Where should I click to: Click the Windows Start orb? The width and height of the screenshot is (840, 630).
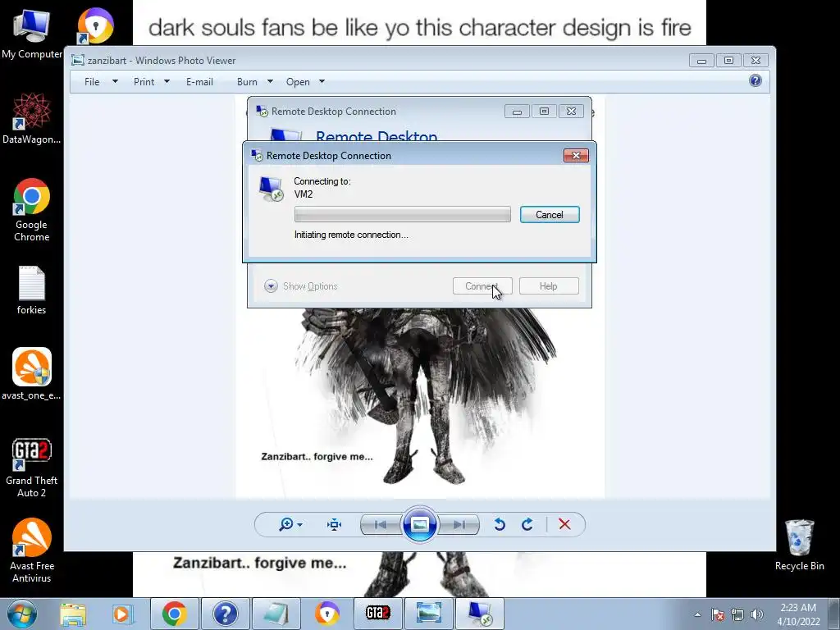pyautogui.click(x=22, y=614)
